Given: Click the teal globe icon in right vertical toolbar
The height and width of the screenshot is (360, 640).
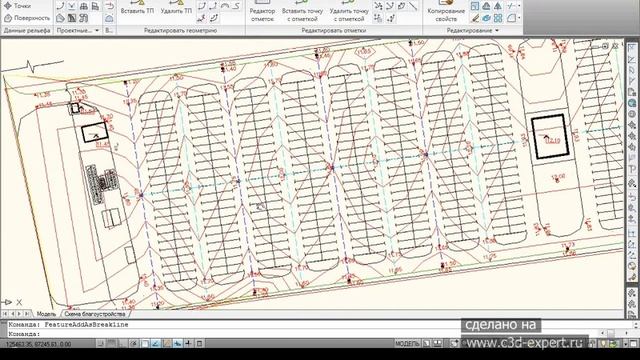Looking at the screenshot, I should click(x=632, y=103).
